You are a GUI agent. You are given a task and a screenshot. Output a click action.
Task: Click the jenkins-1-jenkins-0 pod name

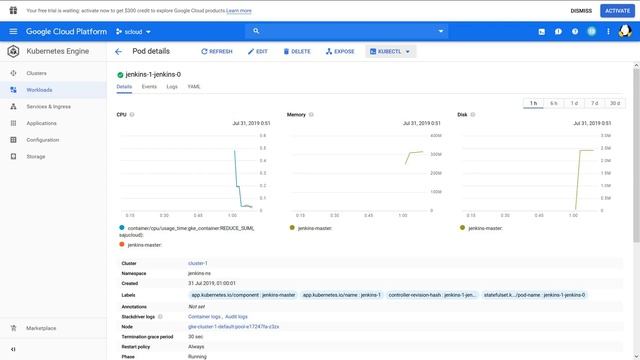pos(153,75)
